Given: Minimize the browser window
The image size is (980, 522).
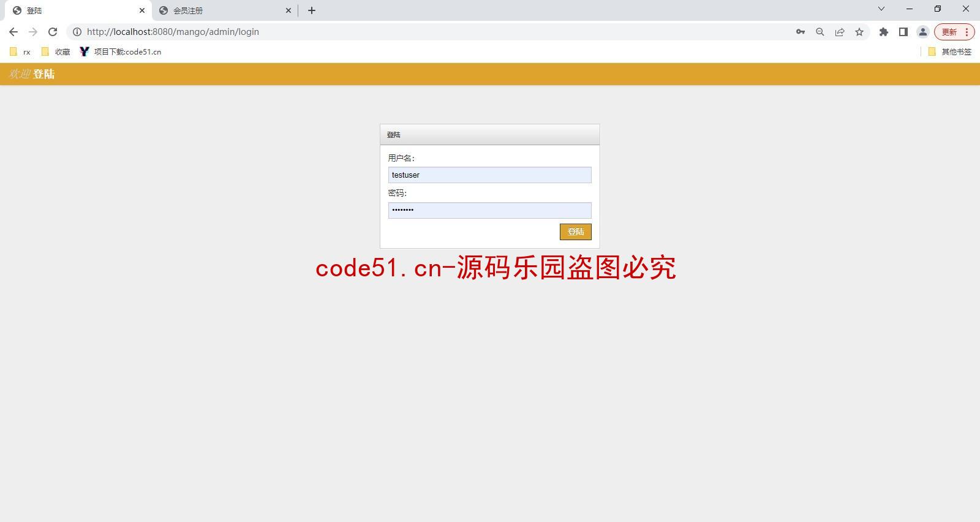Looking at the screenshot, I should [910, 9].
